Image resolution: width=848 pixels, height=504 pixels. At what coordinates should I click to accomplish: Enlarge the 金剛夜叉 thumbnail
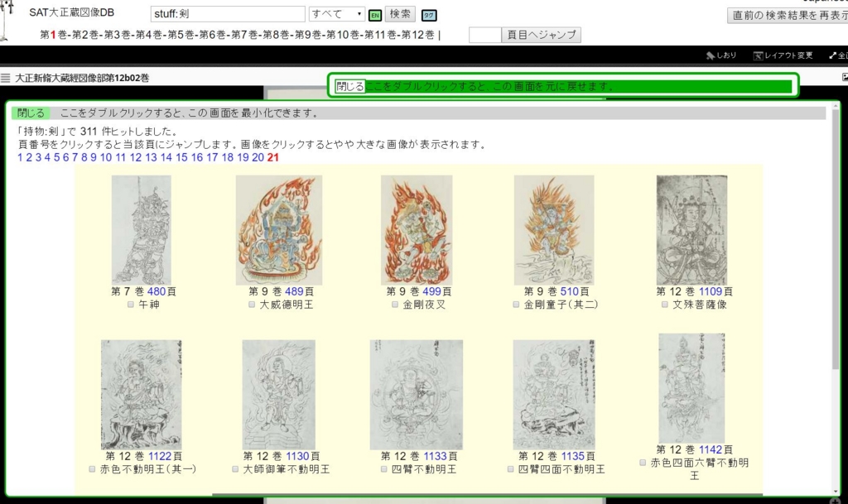tap(417, 230)
